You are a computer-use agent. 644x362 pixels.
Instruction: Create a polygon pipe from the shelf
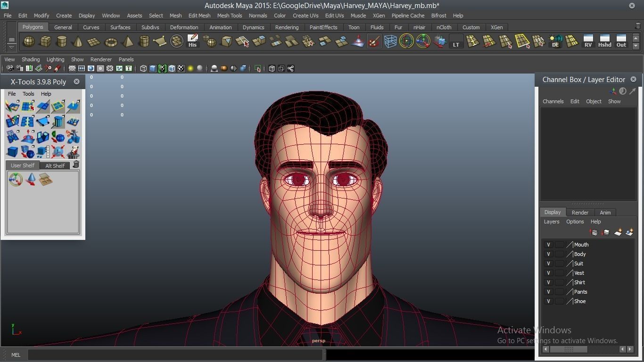tap(144, 41)
